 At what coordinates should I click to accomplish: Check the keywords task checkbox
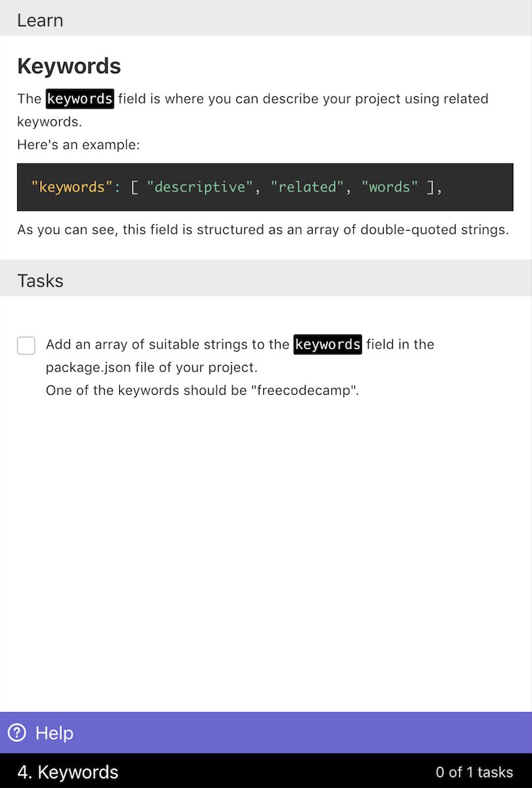(26, 345)
